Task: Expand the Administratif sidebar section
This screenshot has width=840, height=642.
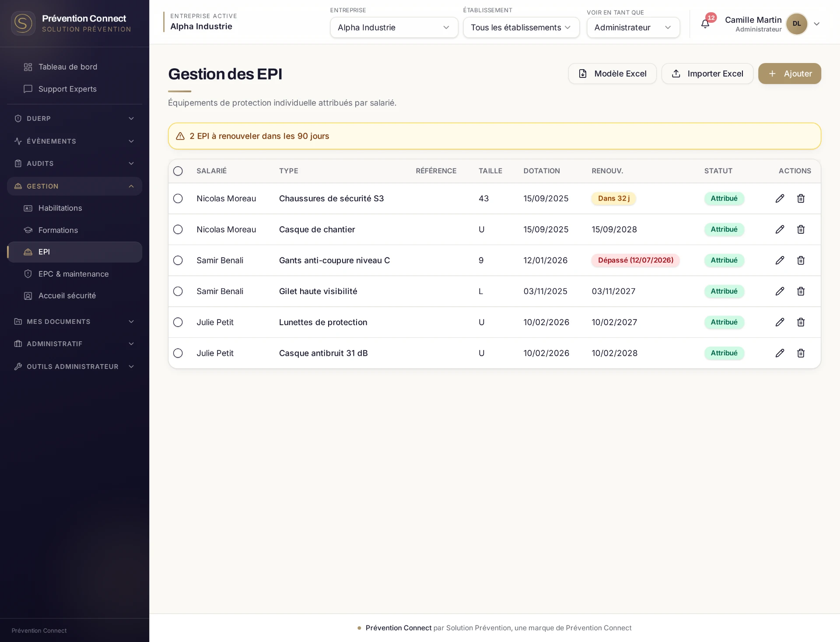Action: pos(74,344)
